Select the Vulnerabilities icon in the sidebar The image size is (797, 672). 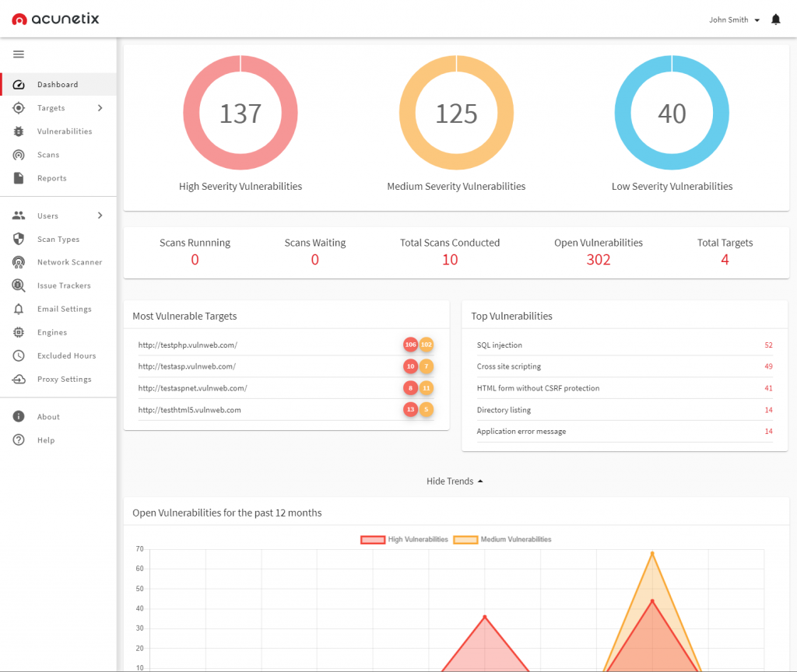(x=18, y=131)
